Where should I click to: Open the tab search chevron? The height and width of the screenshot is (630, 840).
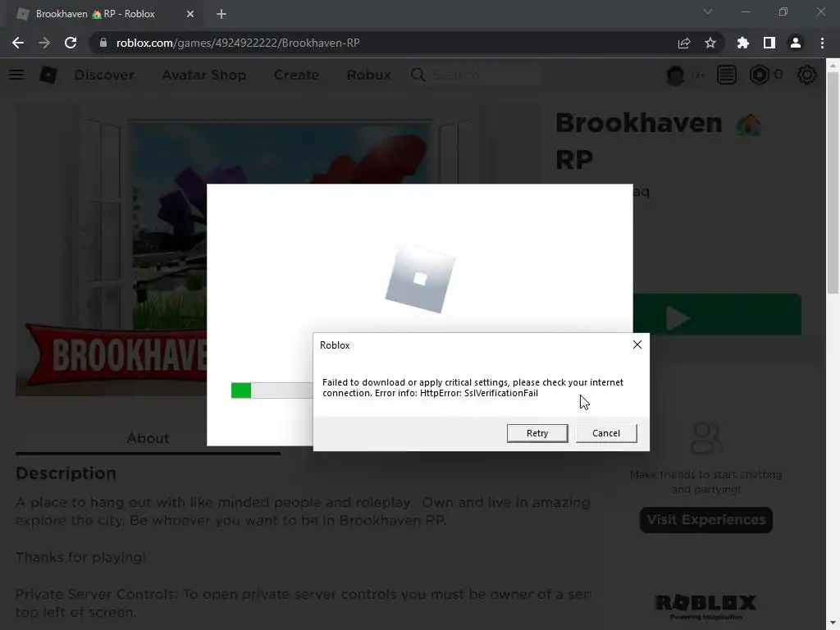coord(708,11)
